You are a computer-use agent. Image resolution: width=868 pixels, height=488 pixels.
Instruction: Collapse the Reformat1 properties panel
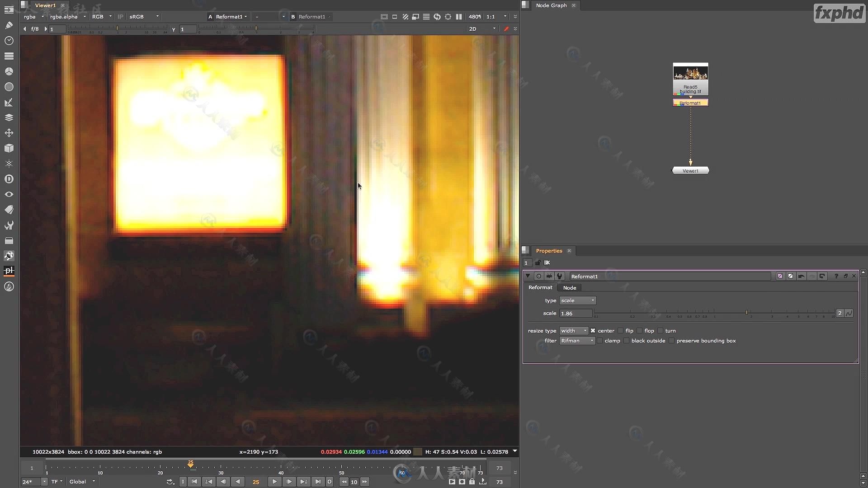pos(528,276)
